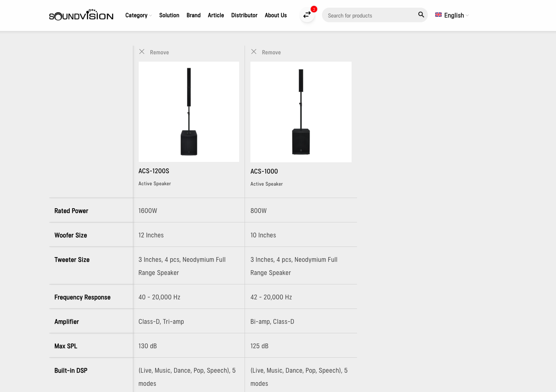Select the 800W rated power value
Viewport: 556px width, 392px height.
tap(258, 211)
